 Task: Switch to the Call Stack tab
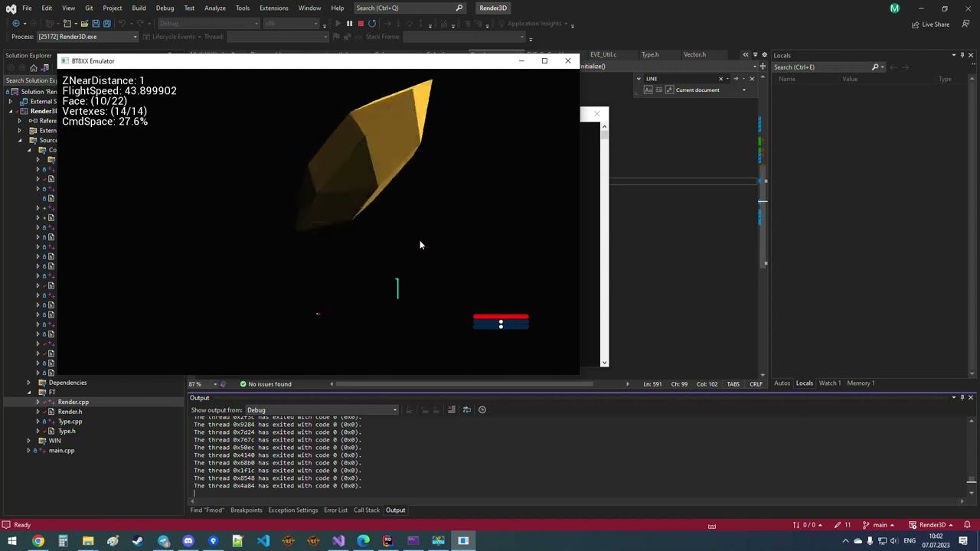pyautogui.click(x=366, y=510)
